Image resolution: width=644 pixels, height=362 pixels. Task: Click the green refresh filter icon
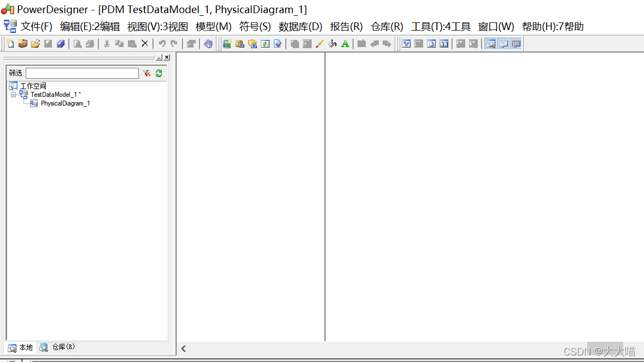coord(159,73)
